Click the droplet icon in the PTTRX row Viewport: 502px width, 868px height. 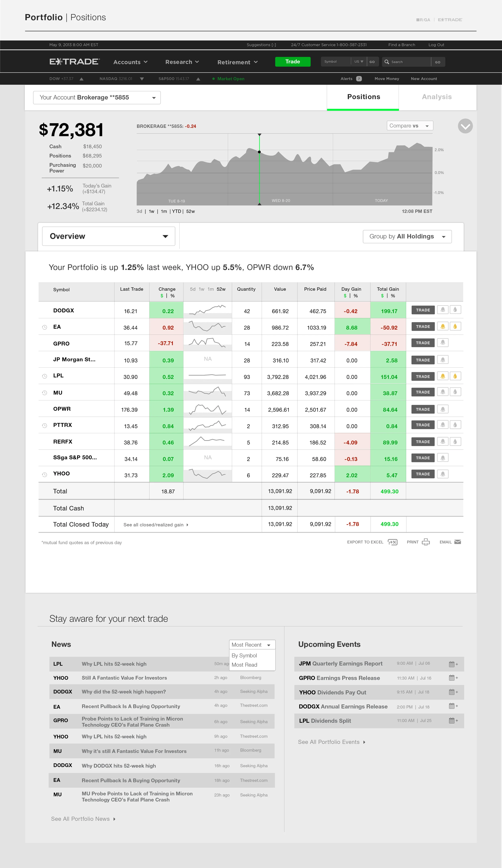[455, 425]
